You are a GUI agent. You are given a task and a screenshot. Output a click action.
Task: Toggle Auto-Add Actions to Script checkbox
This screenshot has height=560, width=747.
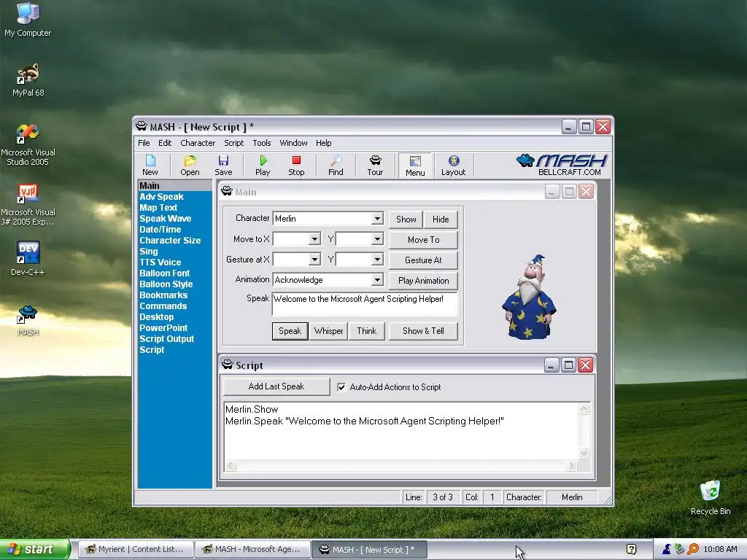[341, 387]
